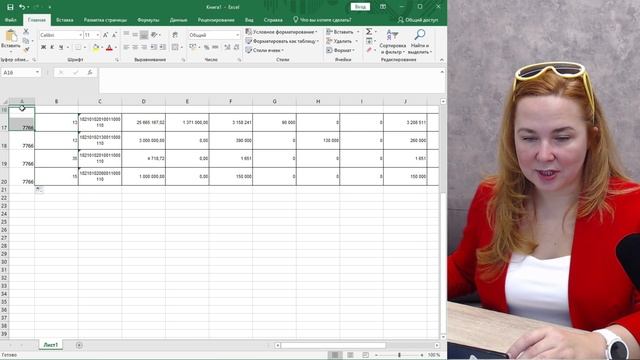
Task: Switch to the Данные tab
Action: [178, 20]
